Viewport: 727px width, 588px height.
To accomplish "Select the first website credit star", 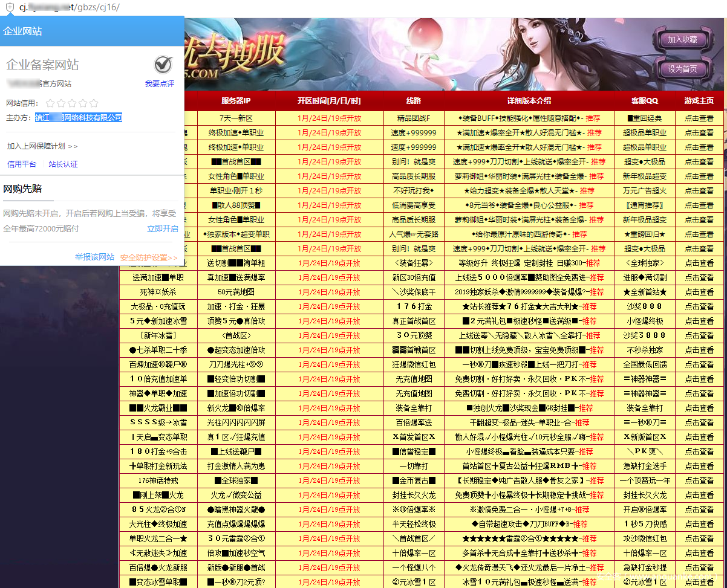I will tap(50, 103).
